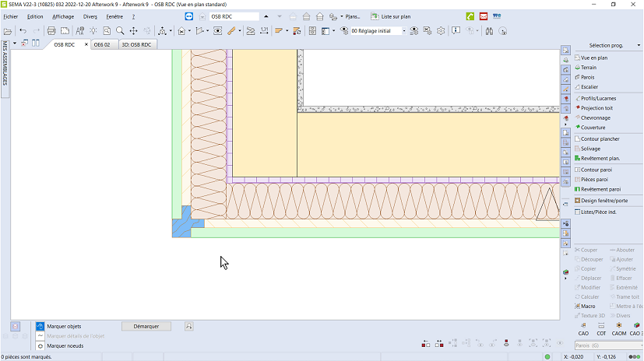Click the print icon in toolbar
This screenshot has width=644, height=361.
(x=51, y=31)
